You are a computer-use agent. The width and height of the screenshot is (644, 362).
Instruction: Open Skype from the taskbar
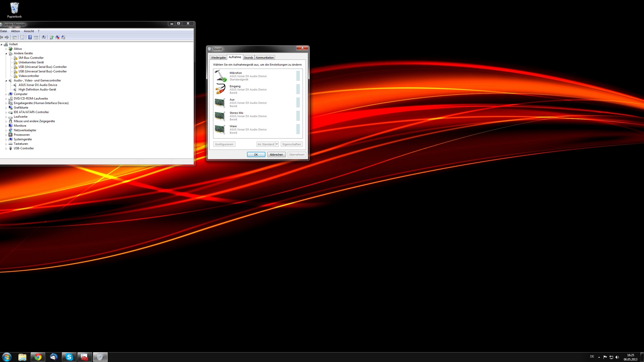tap(69, 357)
